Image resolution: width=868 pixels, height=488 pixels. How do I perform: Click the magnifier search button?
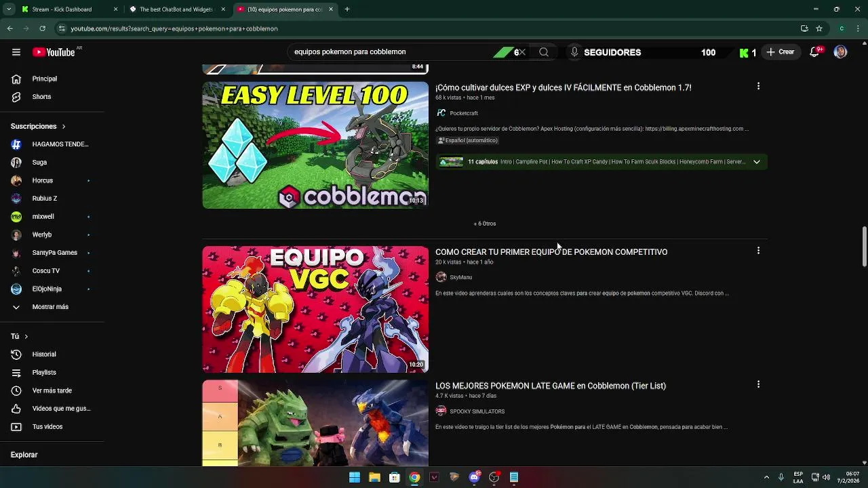pos(544,52)
